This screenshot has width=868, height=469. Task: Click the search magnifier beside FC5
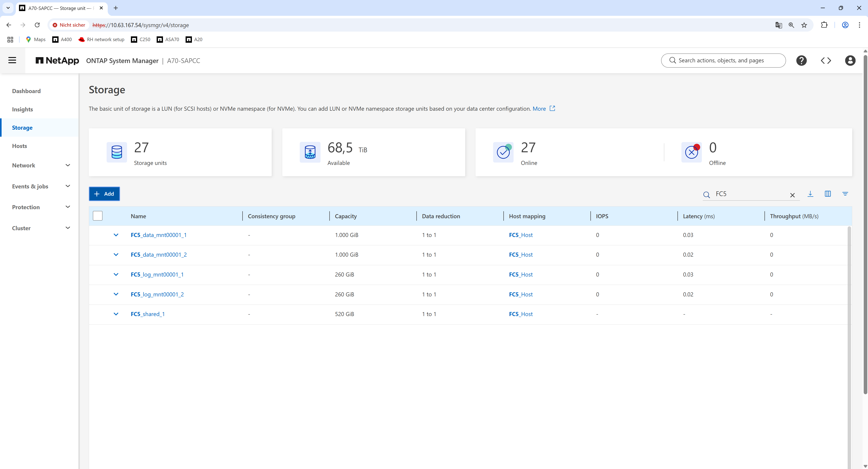pos(707,195)
